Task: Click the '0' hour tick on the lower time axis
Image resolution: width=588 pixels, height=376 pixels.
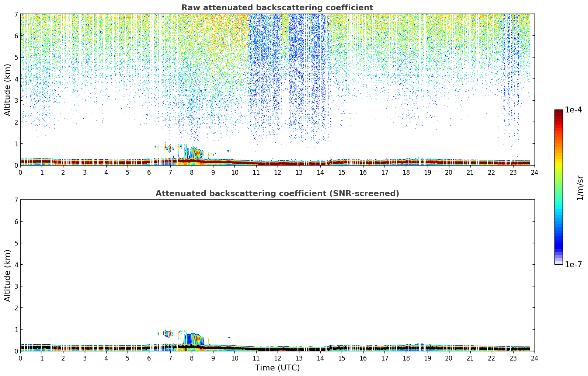Action: tap(20, 358)
